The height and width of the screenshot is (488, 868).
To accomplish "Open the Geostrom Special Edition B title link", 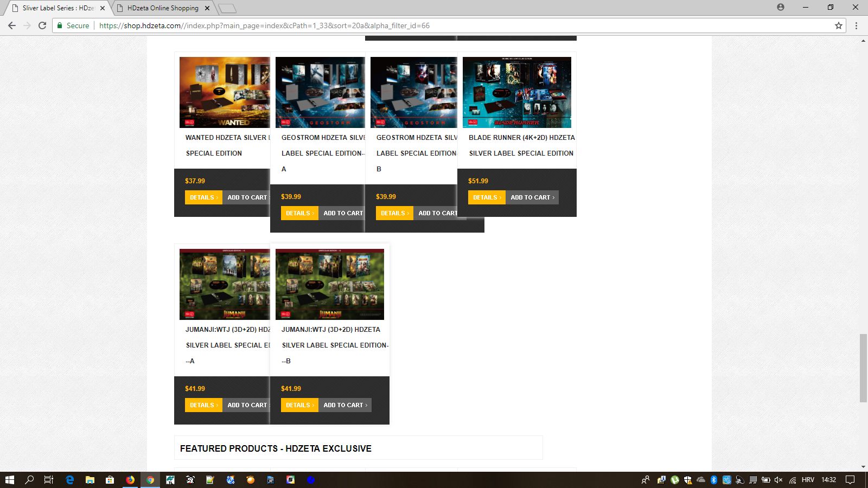I will tap(417, 153).
